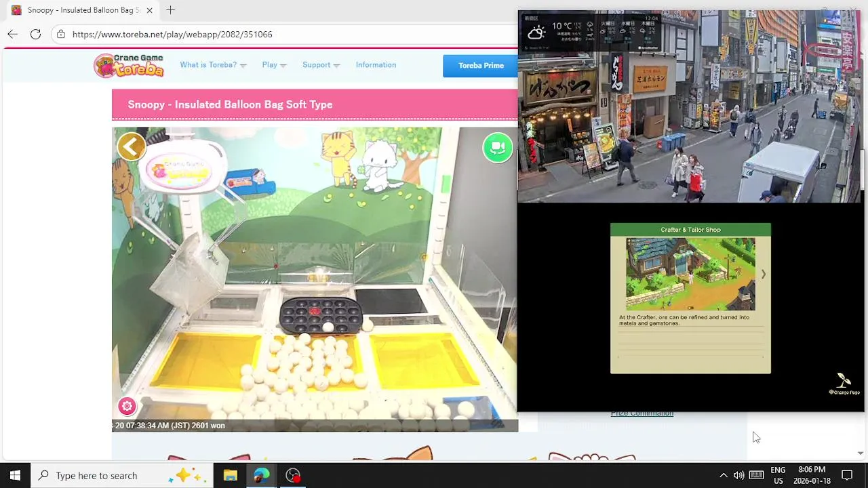Image resolution: width=868 pixels, height=488 pixels.
Task: Switch camera with the green camera icon
Action: point(498,148)
